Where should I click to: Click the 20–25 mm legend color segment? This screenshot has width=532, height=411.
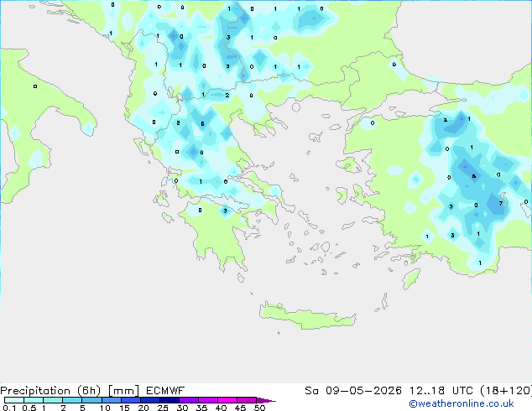point(150,400)
